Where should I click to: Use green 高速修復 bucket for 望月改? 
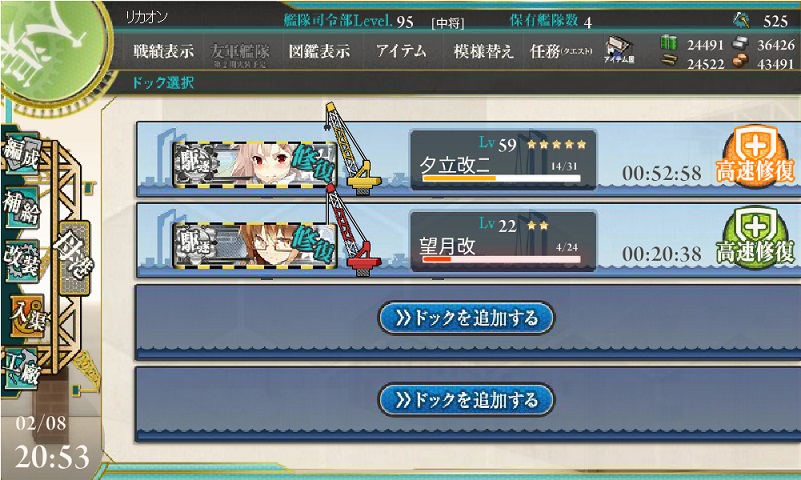point(756,236)
